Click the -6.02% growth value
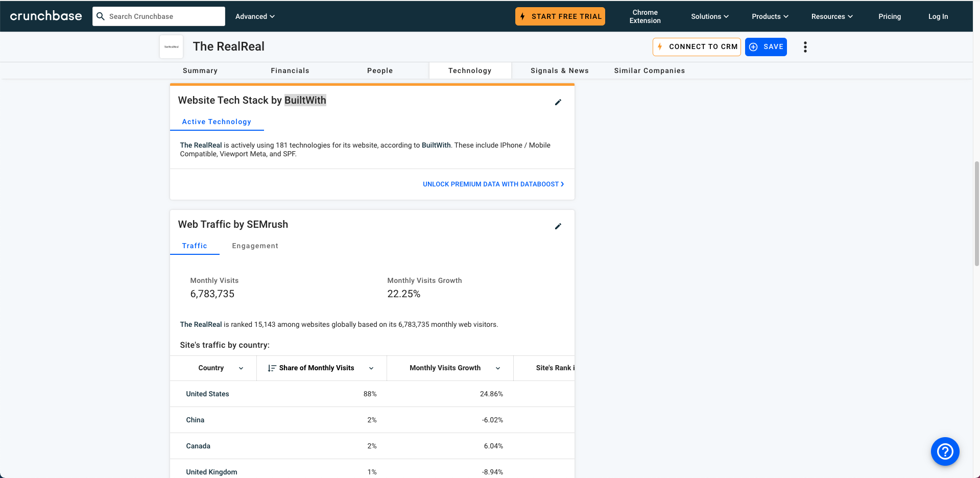 [492, 420]
